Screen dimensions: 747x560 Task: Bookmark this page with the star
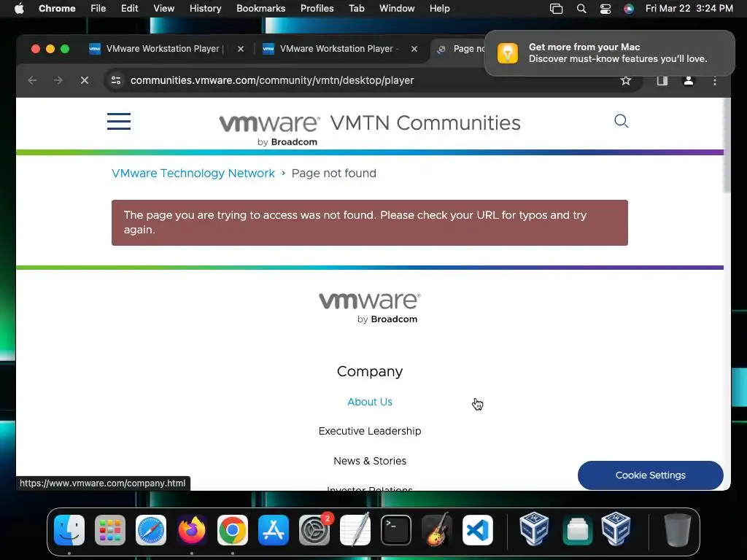coord(625,80)
